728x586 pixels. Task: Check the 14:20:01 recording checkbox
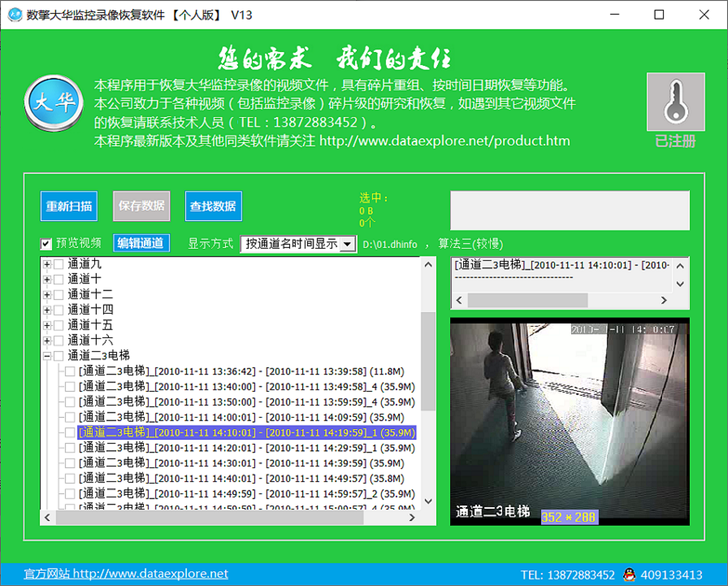pos(70,448)
